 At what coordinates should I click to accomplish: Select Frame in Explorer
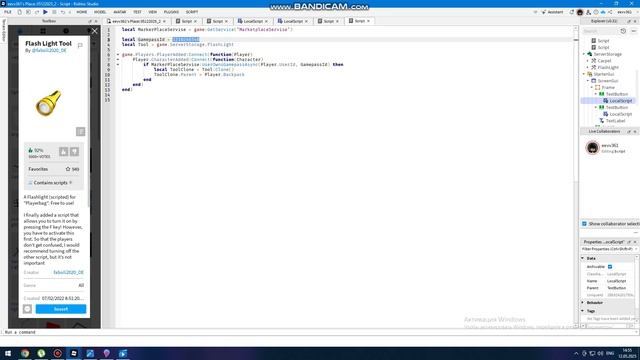pos(608,87)
